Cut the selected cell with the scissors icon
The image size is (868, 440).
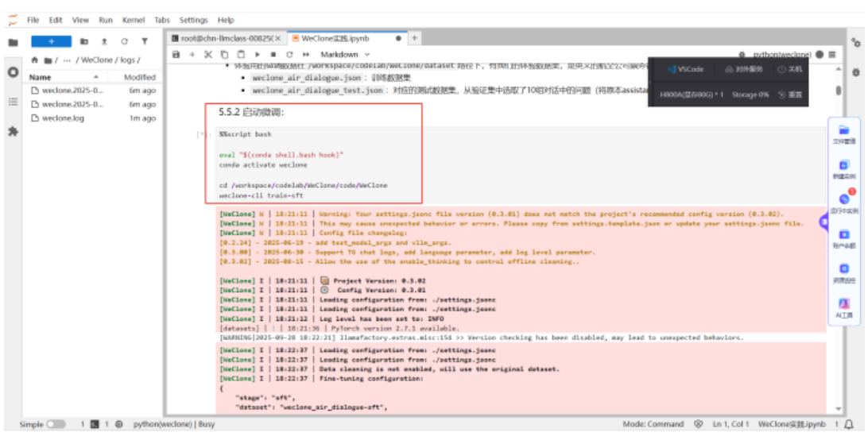click(x=208, y=55)
